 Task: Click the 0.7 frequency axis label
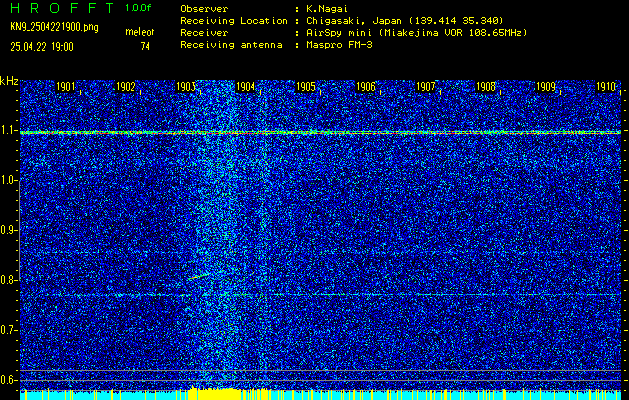(8, 330)
